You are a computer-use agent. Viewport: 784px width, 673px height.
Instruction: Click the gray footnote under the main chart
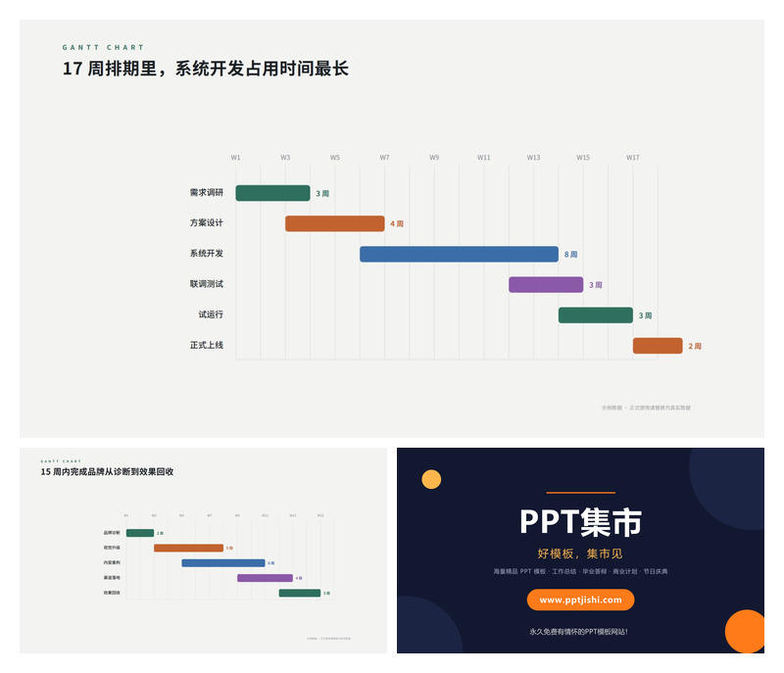click(646, 408)
